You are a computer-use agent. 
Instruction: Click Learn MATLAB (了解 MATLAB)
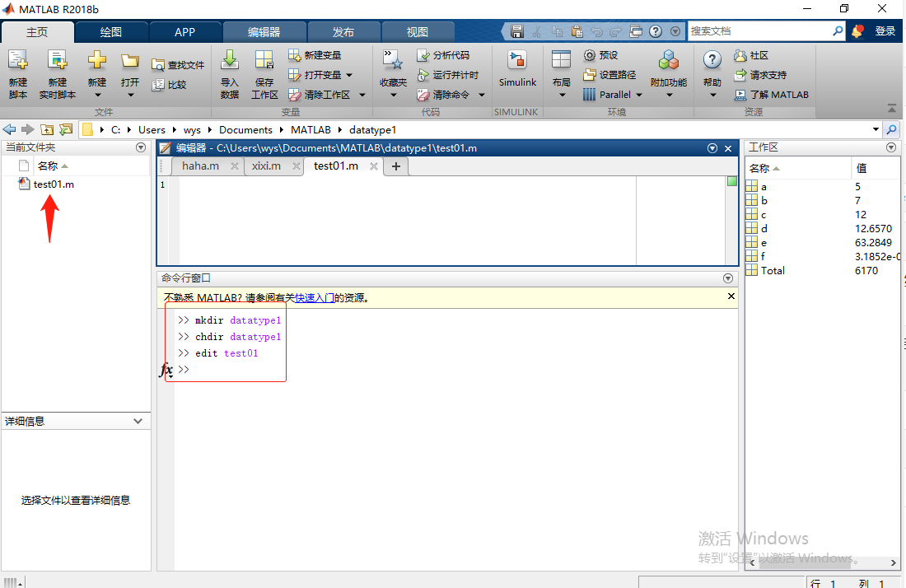point(772,95)
